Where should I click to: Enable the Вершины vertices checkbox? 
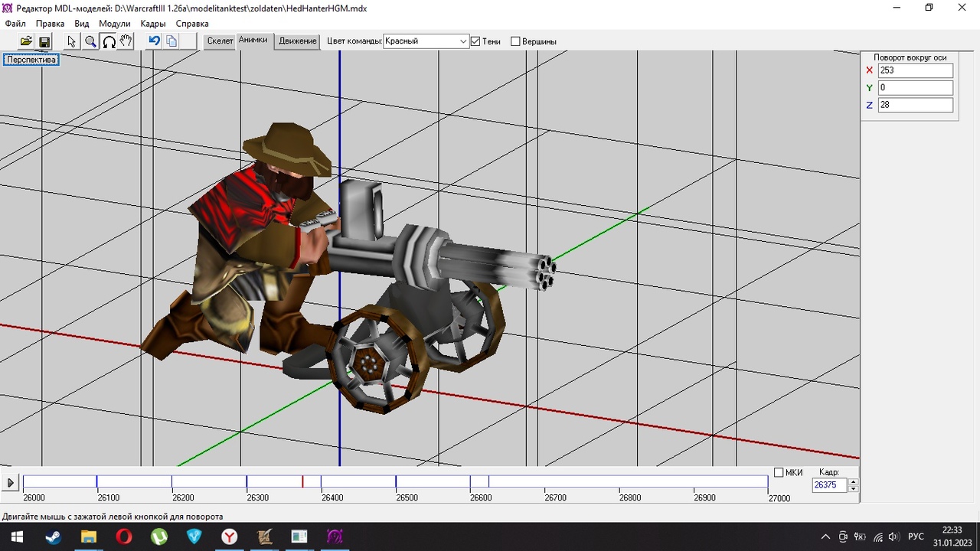click(x=515, y=41)
